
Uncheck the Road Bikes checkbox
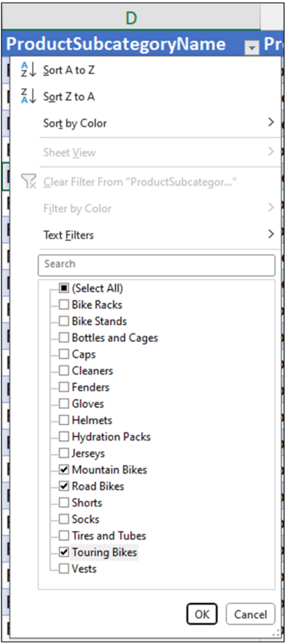[63, 486]
